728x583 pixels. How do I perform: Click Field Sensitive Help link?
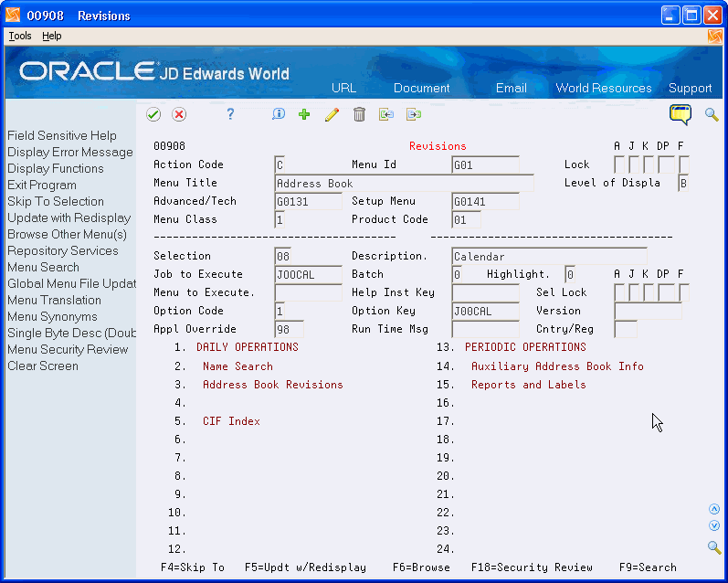tap(62, 135)
